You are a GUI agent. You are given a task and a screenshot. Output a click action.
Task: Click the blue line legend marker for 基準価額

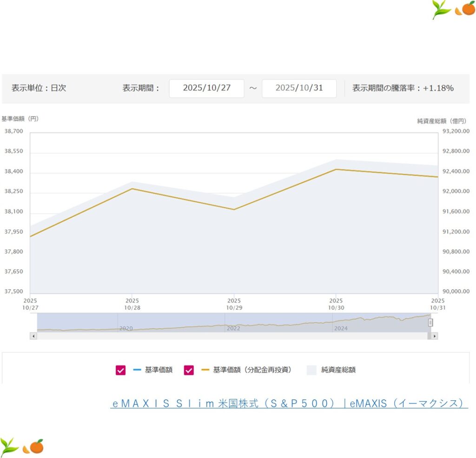pos(137,370)
